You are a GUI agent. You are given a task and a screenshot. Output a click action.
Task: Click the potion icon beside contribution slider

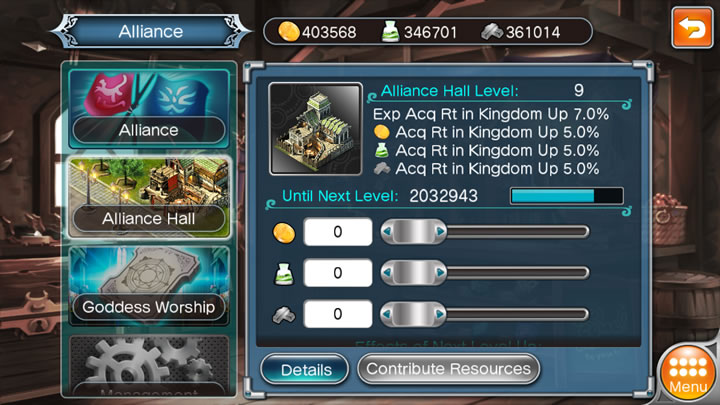pos(284,274)
